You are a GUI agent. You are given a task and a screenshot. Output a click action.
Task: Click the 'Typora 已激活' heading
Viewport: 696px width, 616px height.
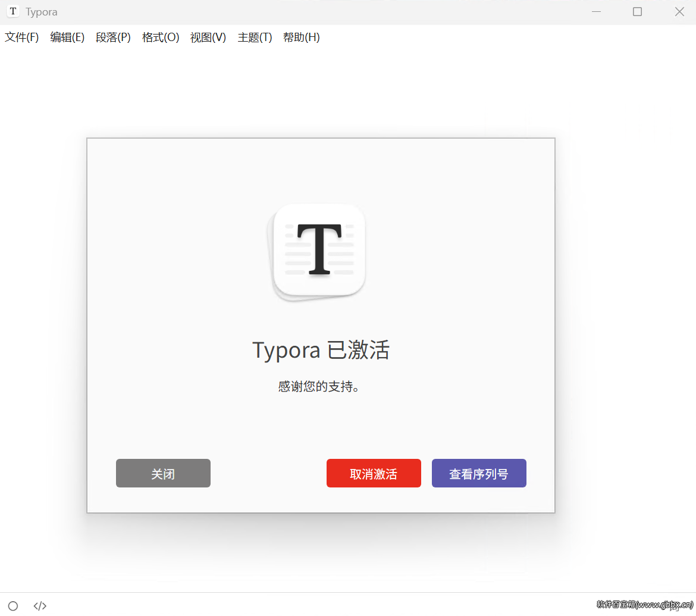tap(321, 350)
